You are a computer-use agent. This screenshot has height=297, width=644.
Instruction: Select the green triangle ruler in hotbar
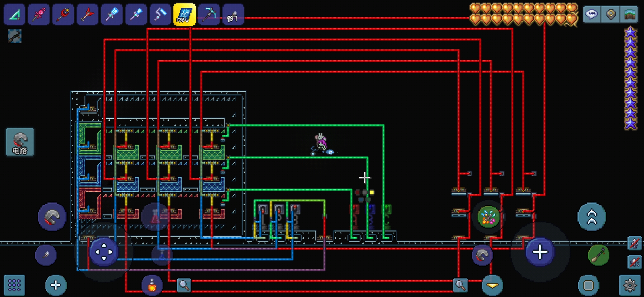pyautogui.click(x=14, y=14)
